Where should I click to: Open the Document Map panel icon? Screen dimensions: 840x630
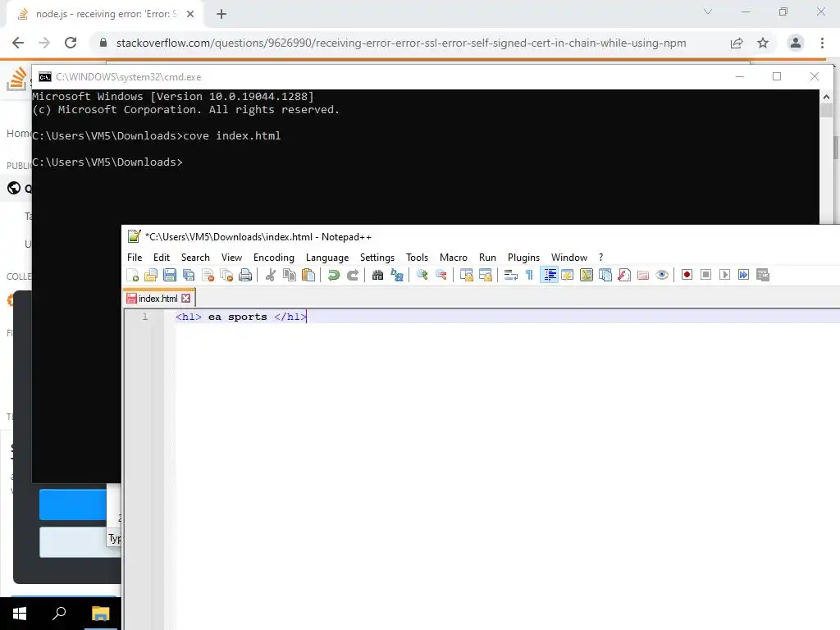click(586, 275)
